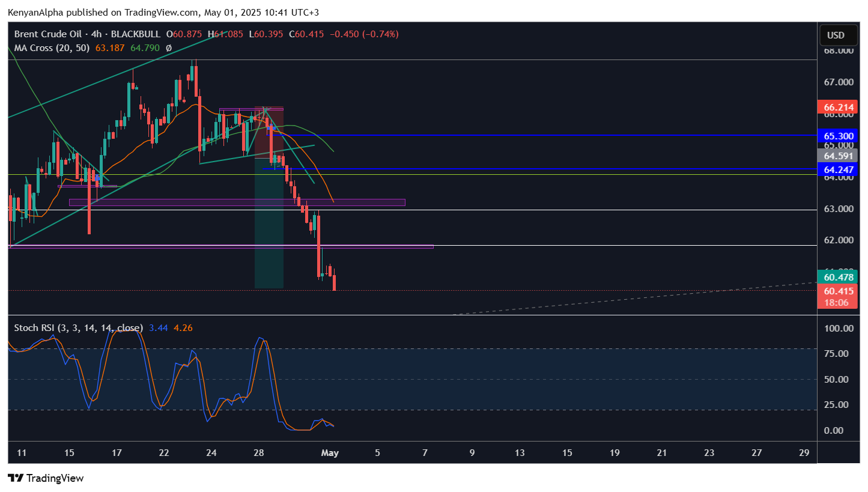Click the 67.000 price axis label
868x492 pixels.
[x=839, y=82]
